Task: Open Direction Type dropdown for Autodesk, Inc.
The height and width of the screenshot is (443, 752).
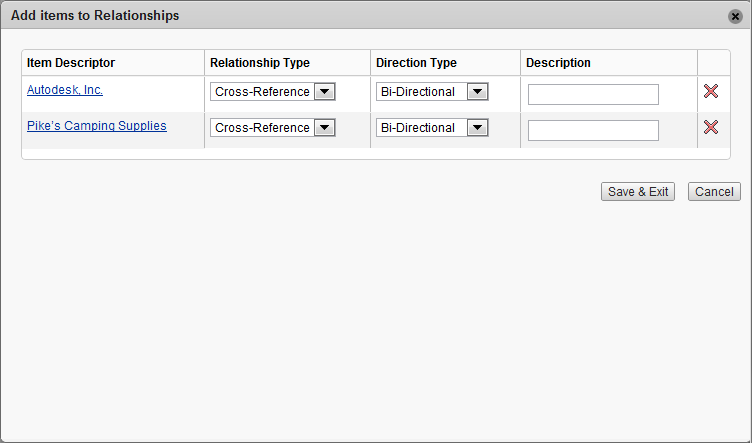Action: [x=432, y=92]
